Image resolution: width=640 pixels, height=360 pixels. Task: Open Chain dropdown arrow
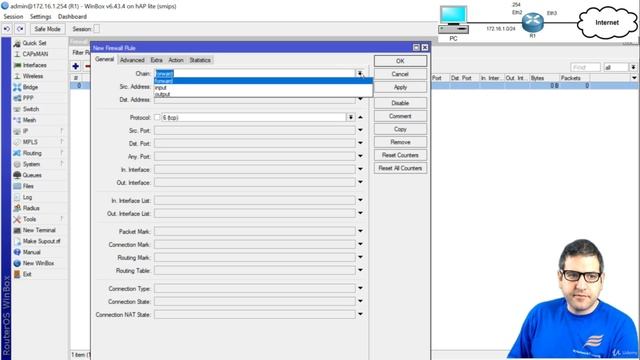click(360, 73)
